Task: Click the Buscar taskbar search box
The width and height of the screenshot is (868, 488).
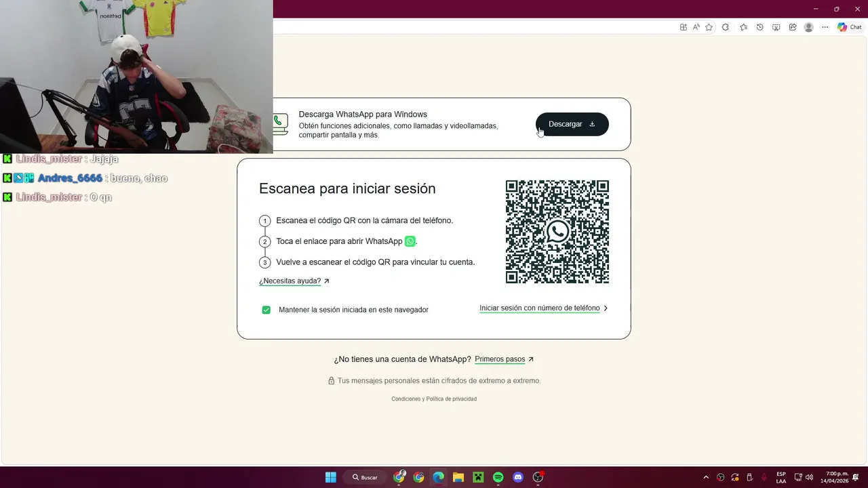Action: 365,477
